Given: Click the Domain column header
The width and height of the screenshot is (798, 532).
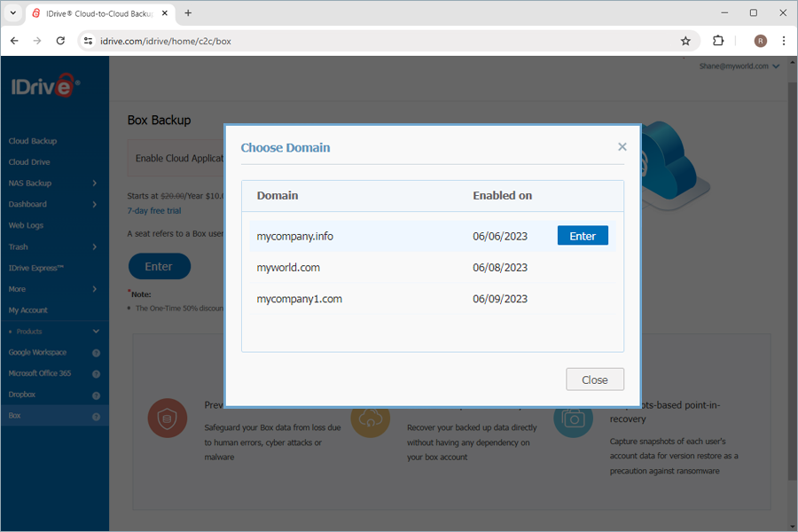Looking at the screenshot, I should tap(278, 195).
